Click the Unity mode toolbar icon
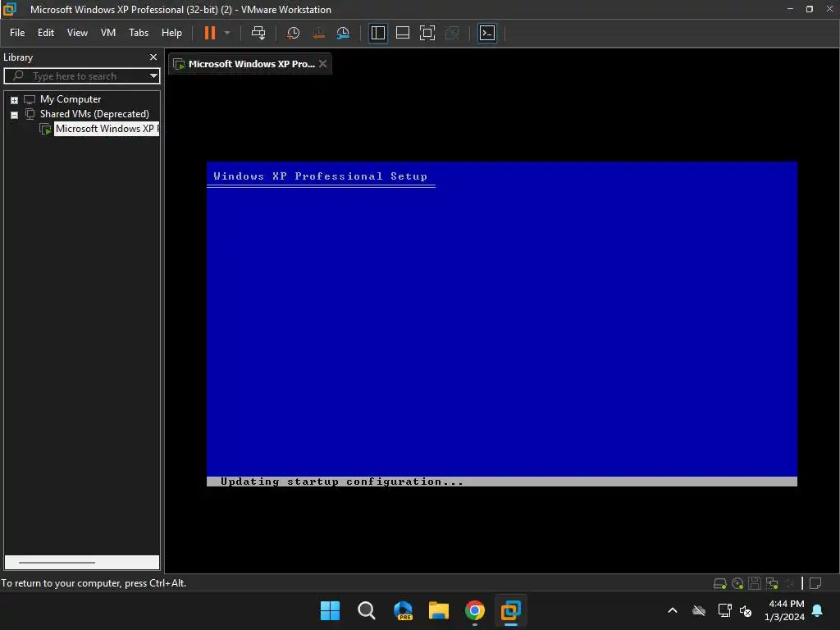 pyautogui.click(x=452, y=33)
